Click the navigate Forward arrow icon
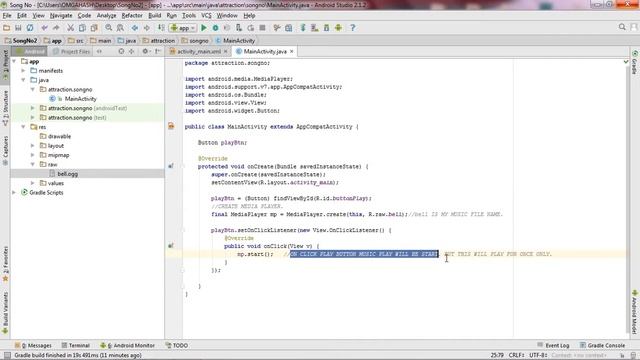The image size is (640, 360). 146,28
